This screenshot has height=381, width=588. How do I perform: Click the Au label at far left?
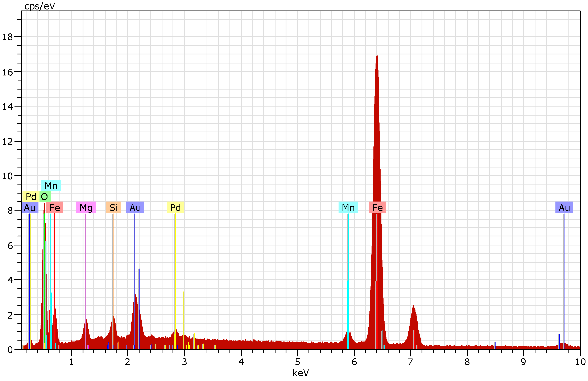coord(30,207)
